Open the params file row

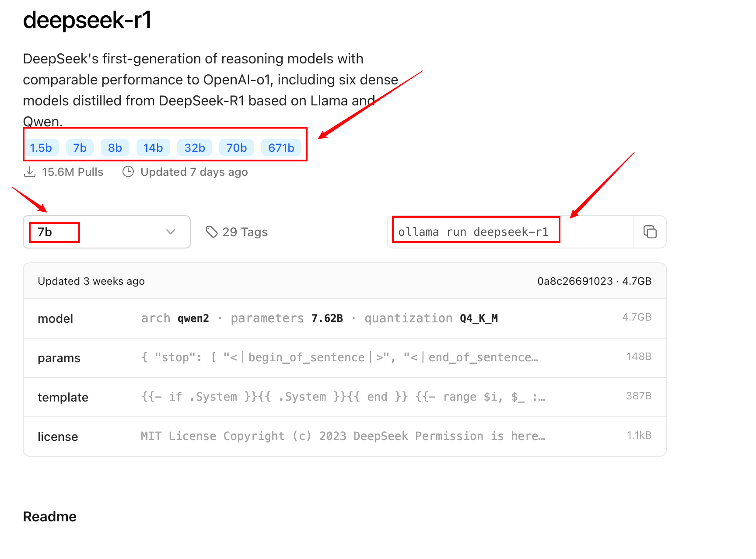pyautogui.click(x=344, y=358)
